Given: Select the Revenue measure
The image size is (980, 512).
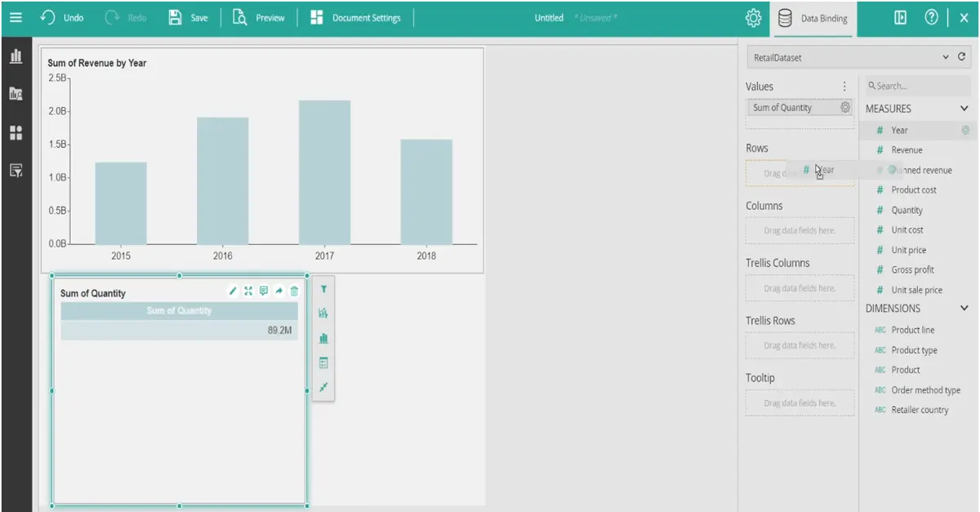Looking at the screenshot, I should [x=906, y=150].
